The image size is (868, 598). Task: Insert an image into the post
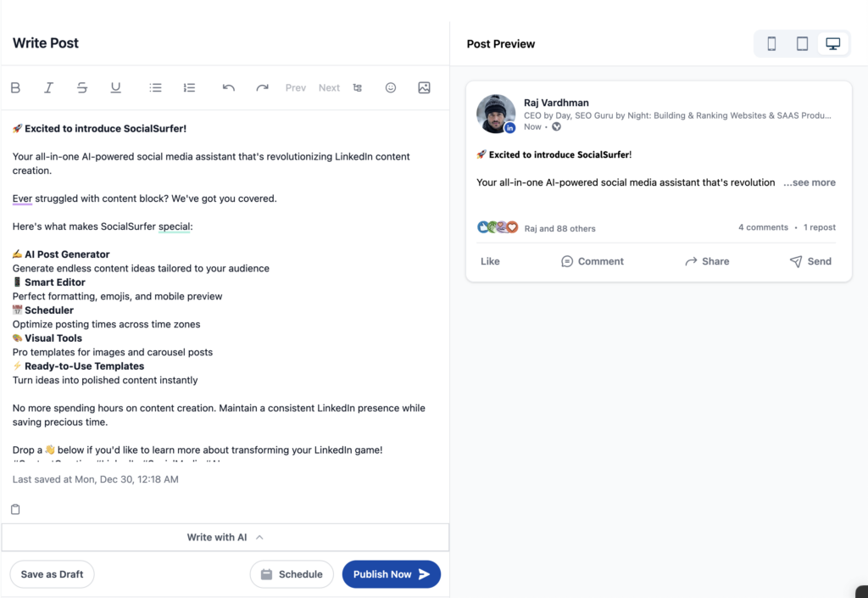pos(424,87)
